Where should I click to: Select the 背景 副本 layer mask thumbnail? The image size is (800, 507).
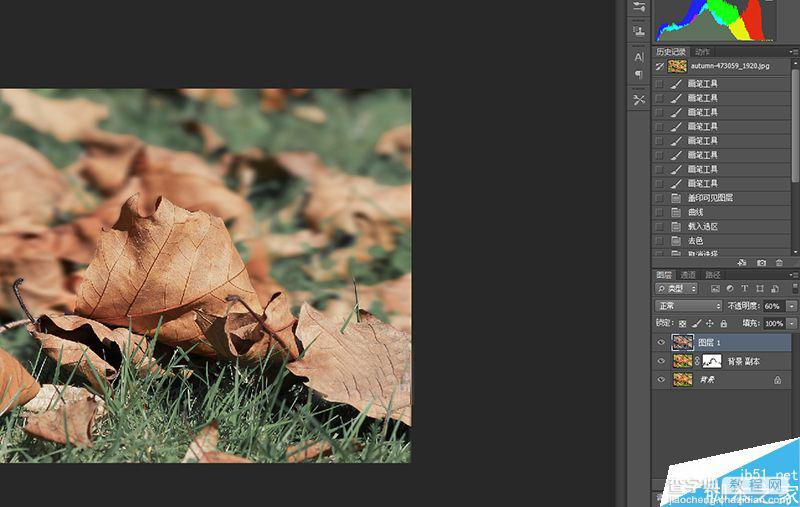click(x=712, y=361)
